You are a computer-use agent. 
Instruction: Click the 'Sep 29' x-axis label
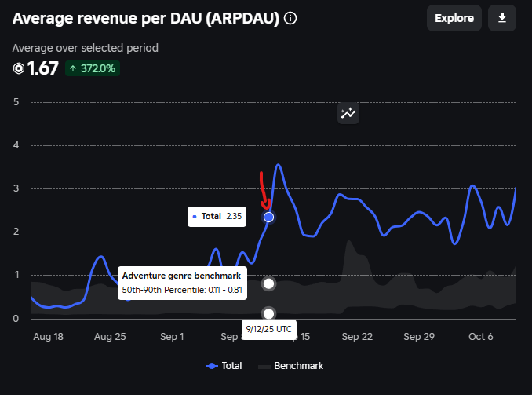coord(419,337)
